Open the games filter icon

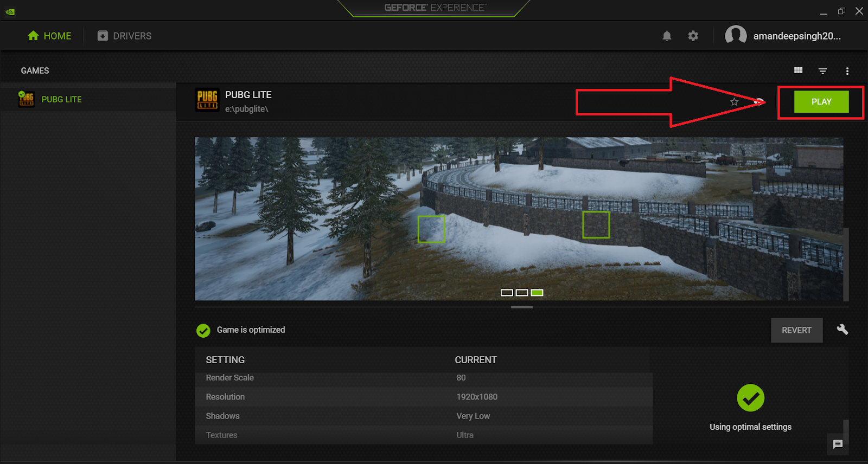pos(822,71)
